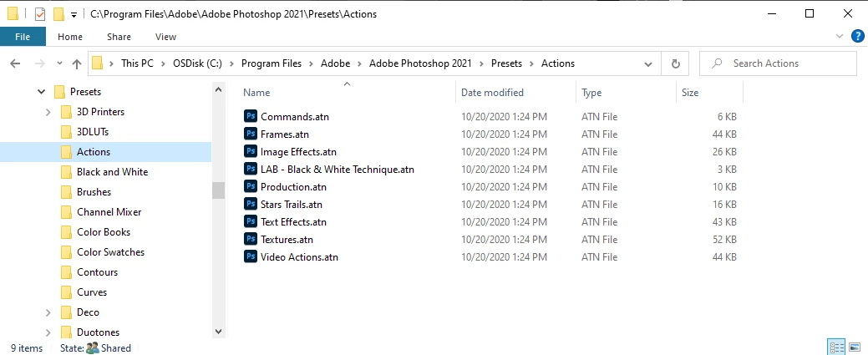868x355 pixels.
Task: Switch to the Share ribbon tab
Action: coord(119,37)
